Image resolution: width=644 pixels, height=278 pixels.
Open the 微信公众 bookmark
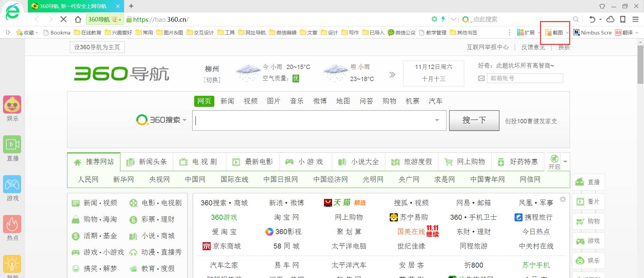401,32
